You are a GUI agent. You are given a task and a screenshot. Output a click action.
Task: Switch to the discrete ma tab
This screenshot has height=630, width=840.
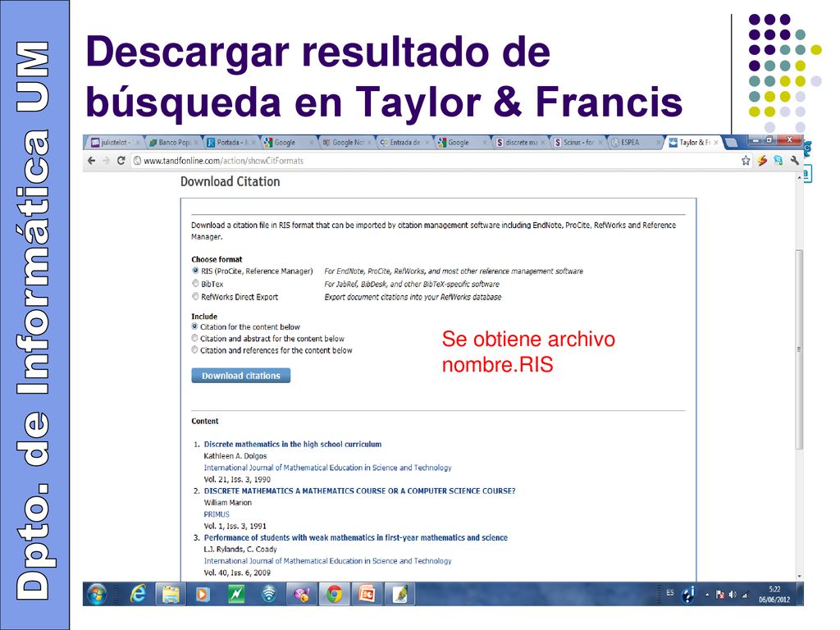click(521, 143)
